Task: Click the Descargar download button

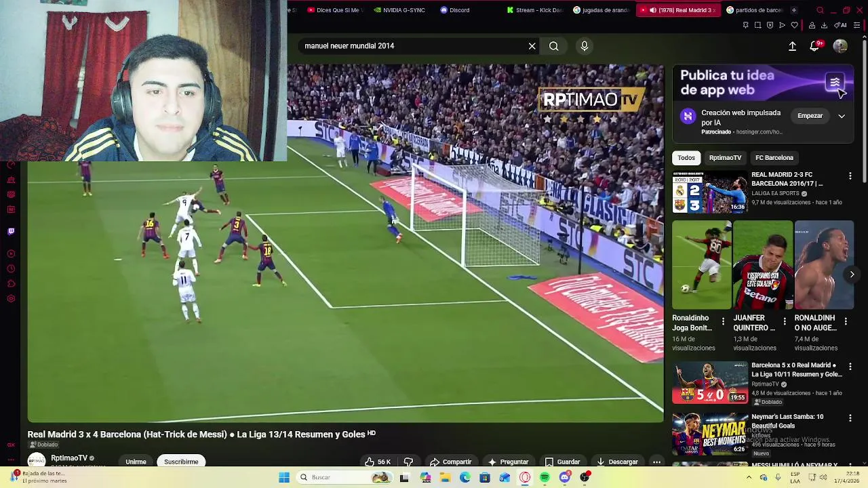Action: click(616, 462)
